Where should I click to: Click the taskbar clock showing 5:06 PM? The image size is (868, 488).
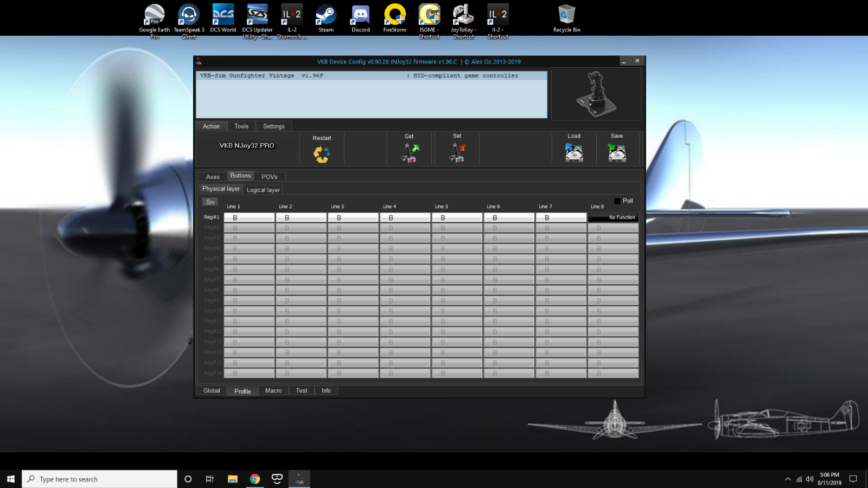click(829, 479)
